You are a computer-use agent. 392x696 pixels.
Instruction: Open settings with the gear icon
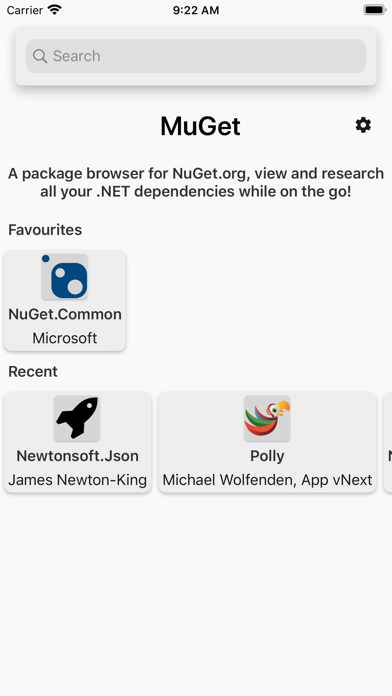[363, 125]
